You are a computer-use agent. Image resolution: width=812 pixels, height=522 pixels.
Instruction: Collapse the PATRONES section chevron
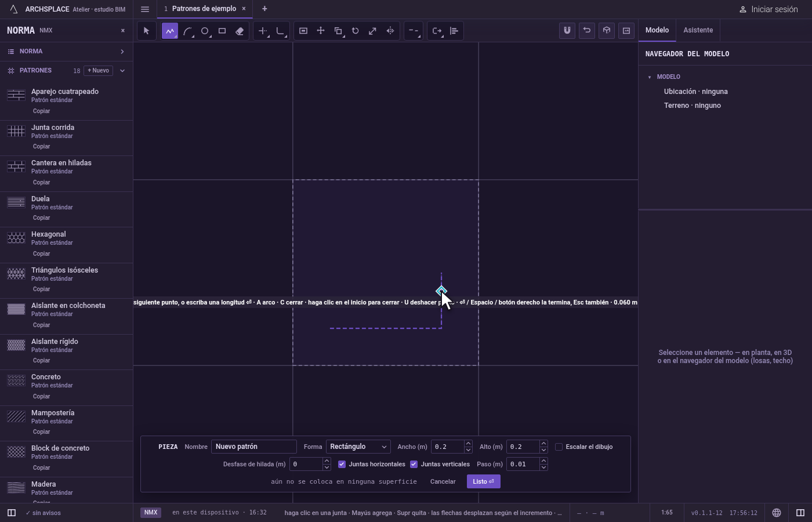click(122, 71)
